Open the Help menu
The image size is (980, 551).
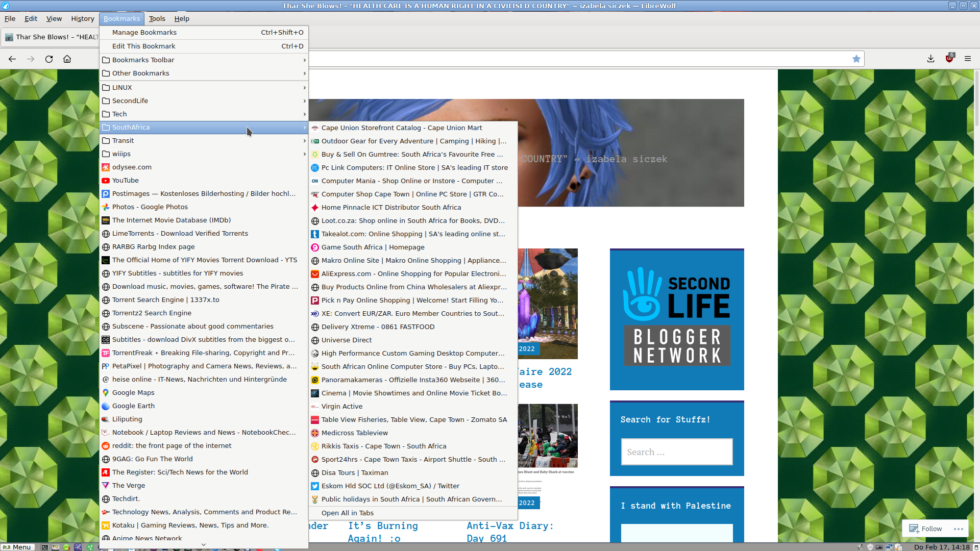182,19
